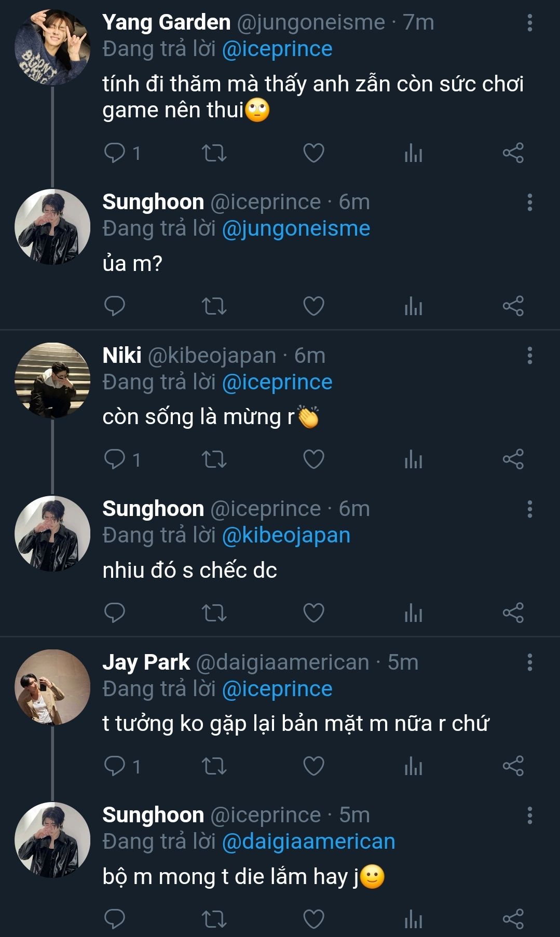This screenshot has width=560, height=937.
Task: Retweet Yang Garden's game tweet
Action: tap(214, 153)
